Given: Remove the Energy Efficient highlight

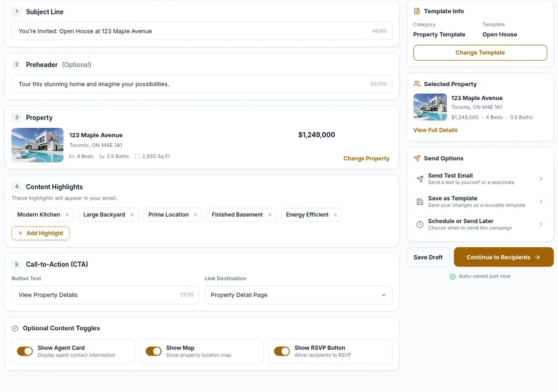Looking at the screenshot, I should pos(335,215).
